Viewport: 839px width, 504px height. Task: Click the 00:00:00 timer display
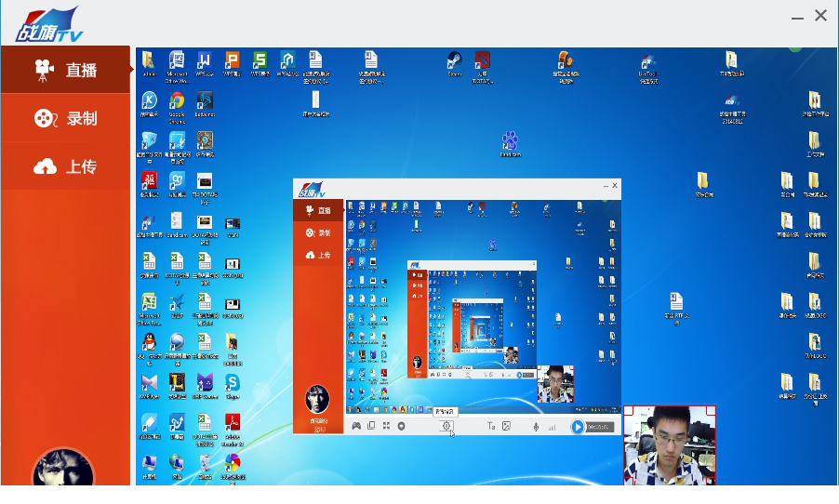point(598,427)
